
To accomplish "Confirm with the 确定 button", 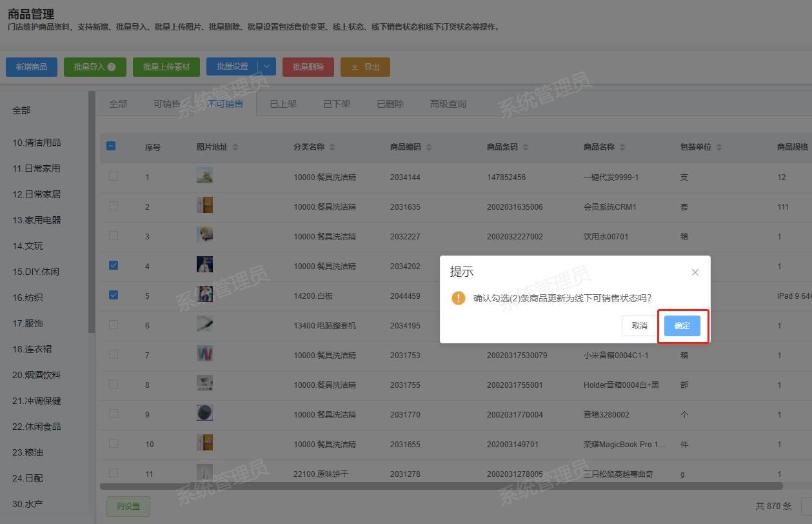I will (x=682, y=326).
